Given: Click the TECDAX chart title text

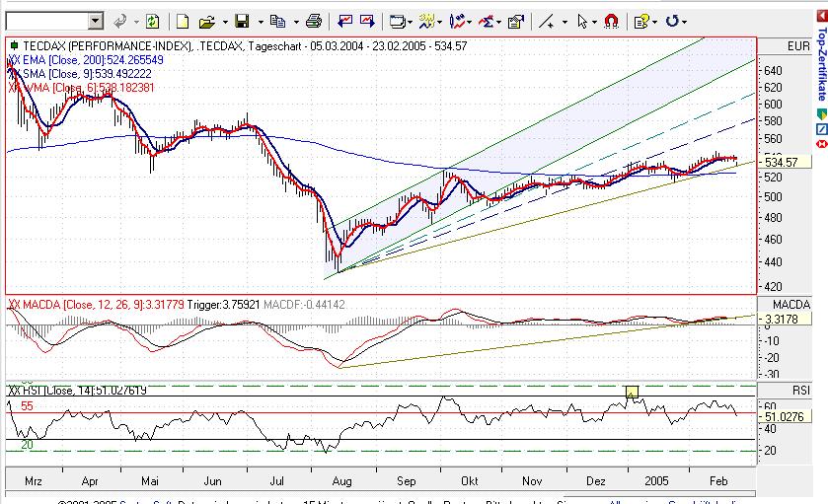Looking at the screenshot, I should (x=245, y=46).
